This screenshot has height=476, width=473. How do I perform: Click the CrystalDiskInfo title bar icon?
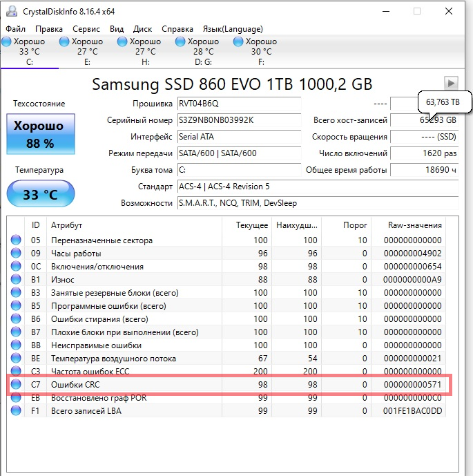[x=12, y=11]
